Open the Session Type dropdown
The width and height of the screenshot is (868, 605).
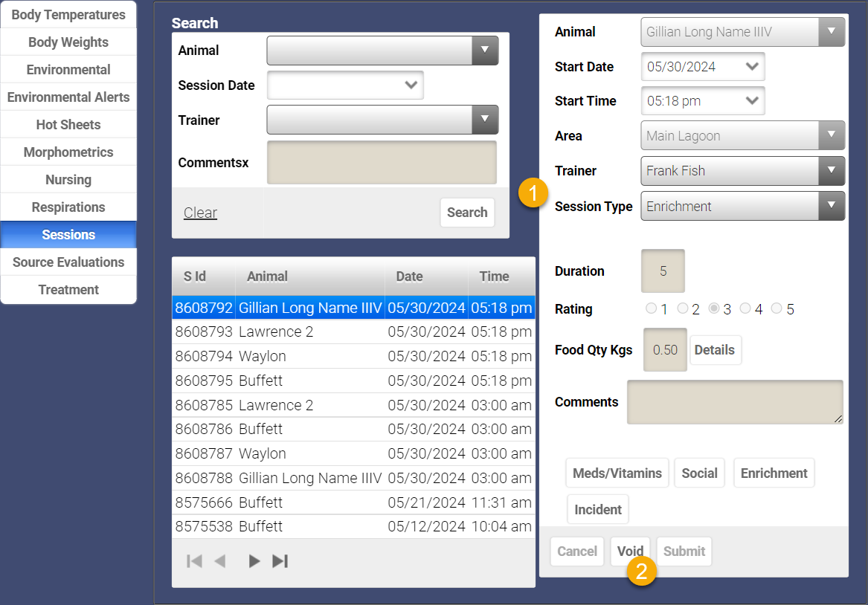coord(743,207)
